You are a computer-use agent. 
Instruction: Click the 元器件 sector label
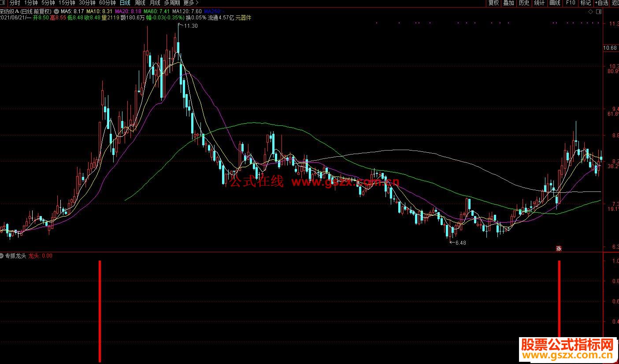tap(243, 18)
